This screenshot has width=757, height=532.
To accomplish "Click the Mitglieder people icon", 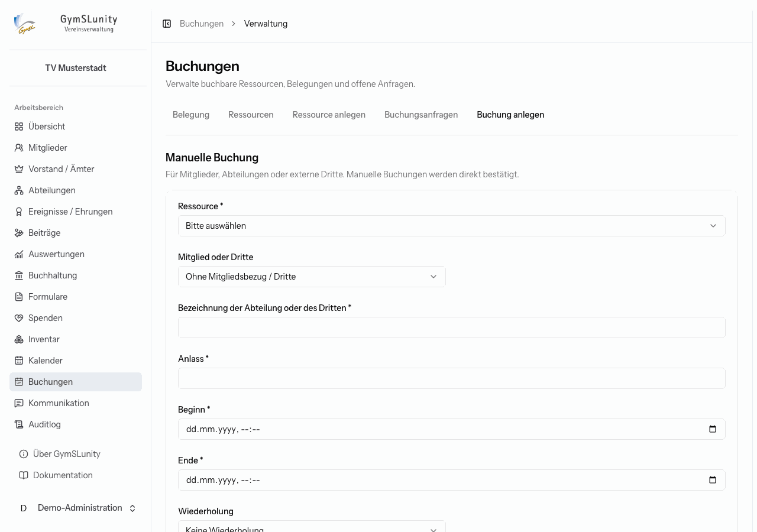I will click(19, 148).
